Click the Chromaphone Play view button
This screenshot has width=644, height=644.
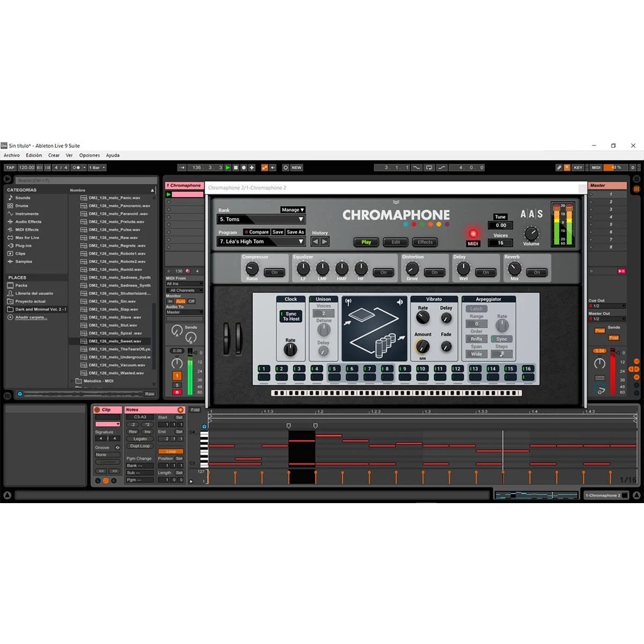(366, 242)
